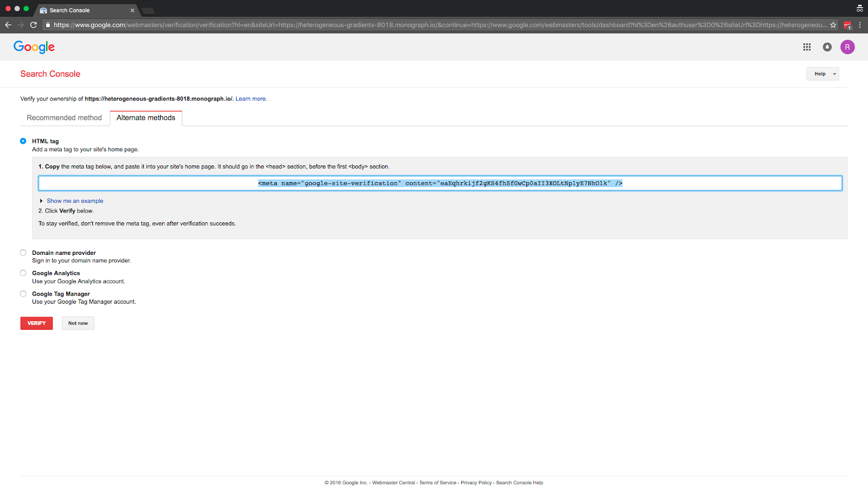Select the Alternate methods tab
The width and height of the screenshot is (868, 488).
[146, 118]
